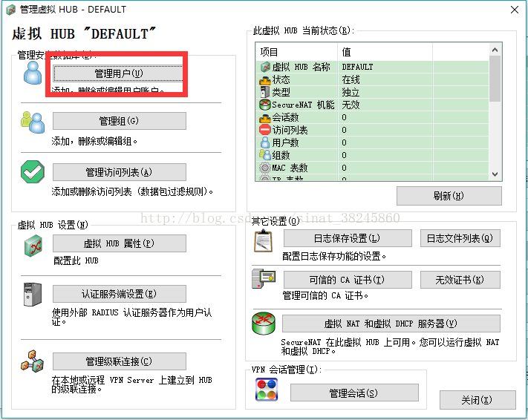The image size is (528, 420).
Task: Click the server icon beside 认证服务器设置
Action: pos(33,294)
